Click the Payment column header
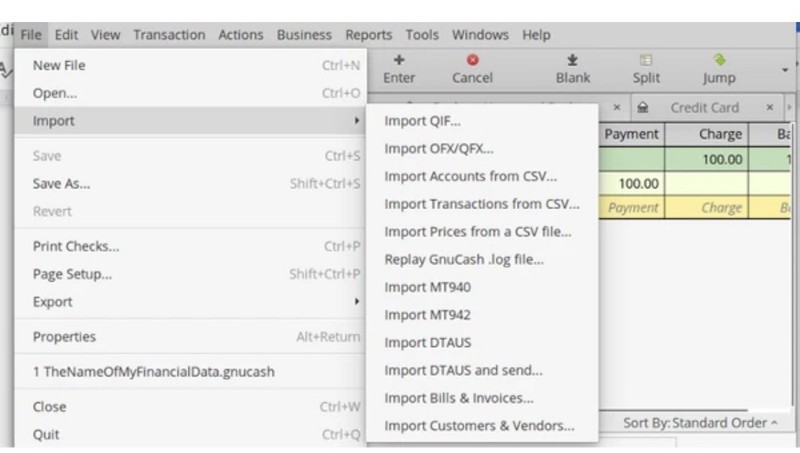This screenshot has height=453, width=800. 631,134
